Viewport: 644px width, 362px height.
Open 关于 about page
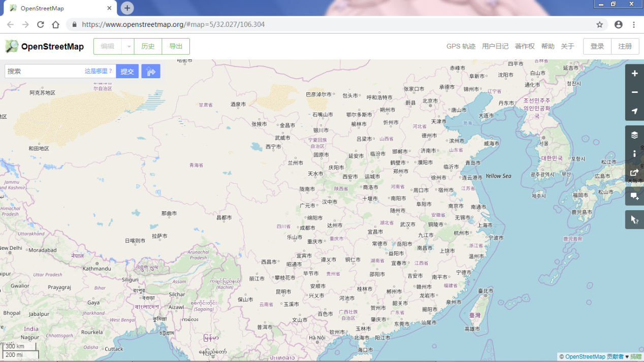(x=567, y=46)
